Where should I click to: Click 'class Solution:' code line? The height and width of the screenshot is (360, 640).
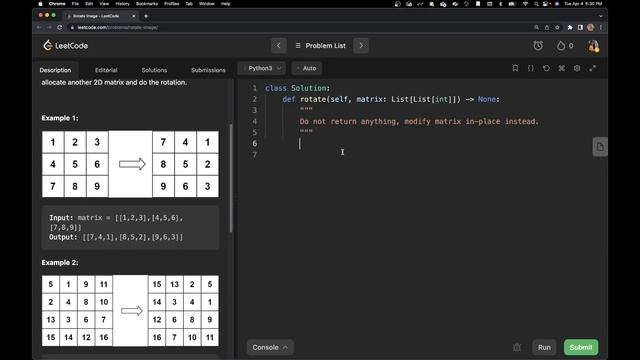pyautogui.click(x=298, y=88)
